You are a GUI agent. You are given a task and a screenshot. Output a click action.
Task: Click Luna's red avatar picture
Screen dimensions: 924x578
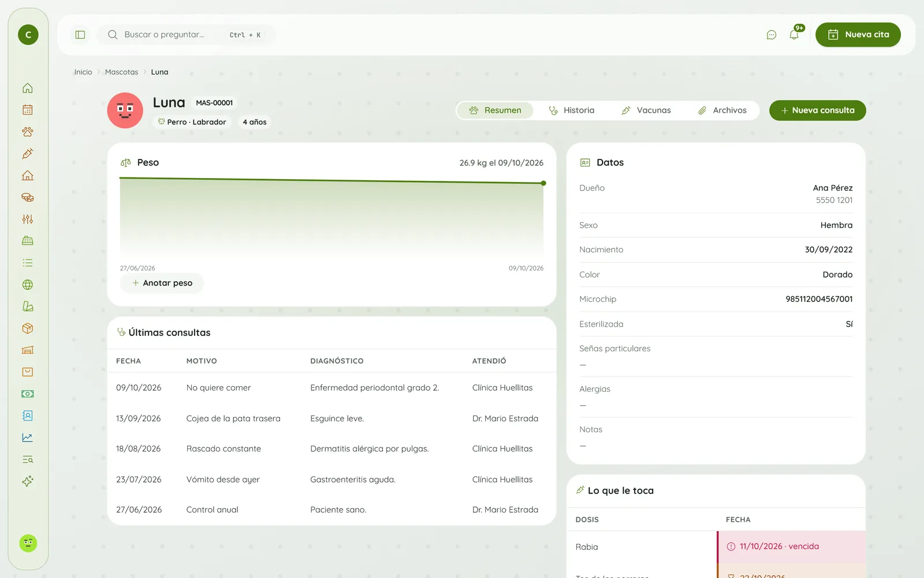click(x=125, y=110)
